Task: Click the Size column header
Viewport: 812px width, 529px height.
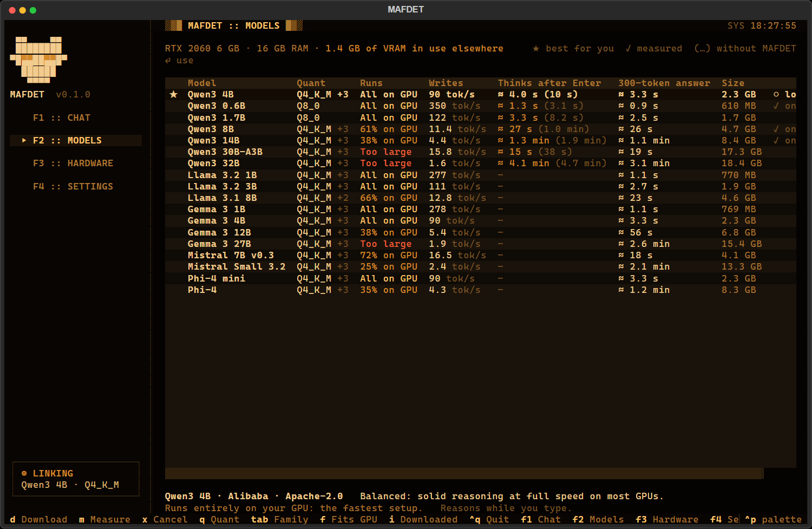Action: tap(733, 83)
